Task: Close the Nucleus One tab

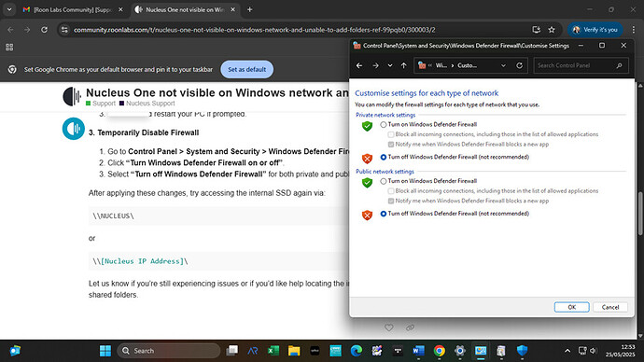Action: 232,9
